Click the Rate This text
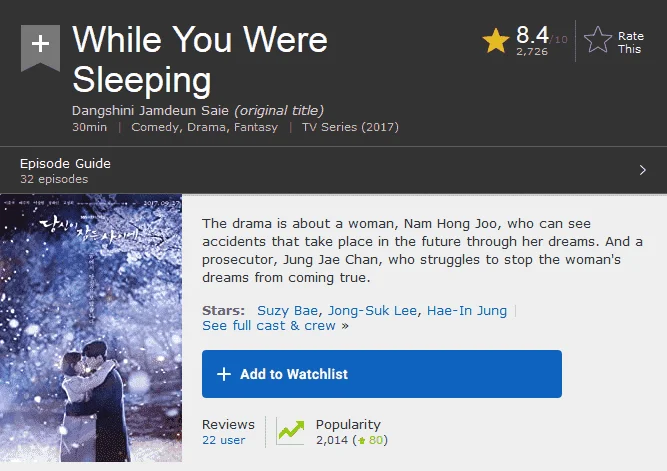 pyautogui.click(x=630, y=43)
